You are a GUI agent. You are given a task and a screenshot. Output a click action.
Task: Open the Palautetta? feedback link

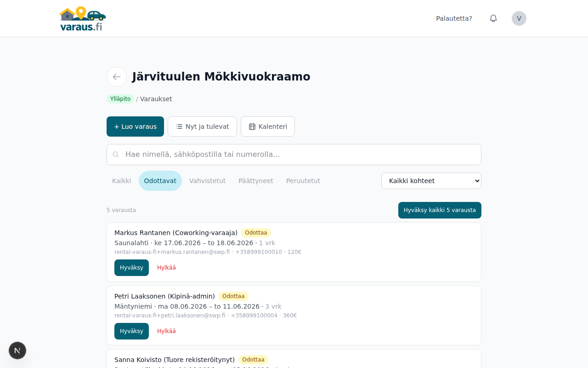pyautogui.click(x=454, y=18)
